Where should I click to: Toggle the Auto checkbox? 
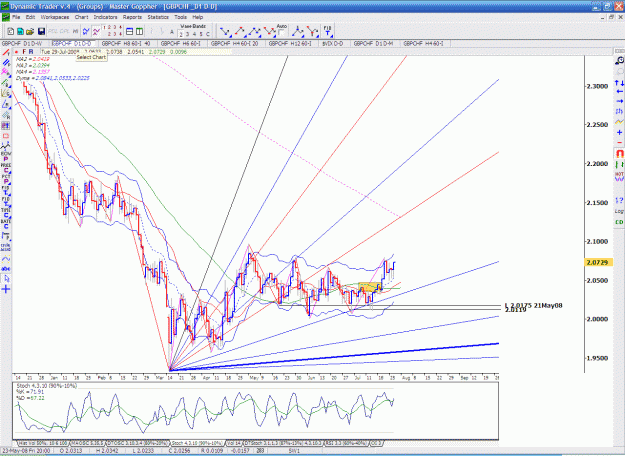pos(281,33)
